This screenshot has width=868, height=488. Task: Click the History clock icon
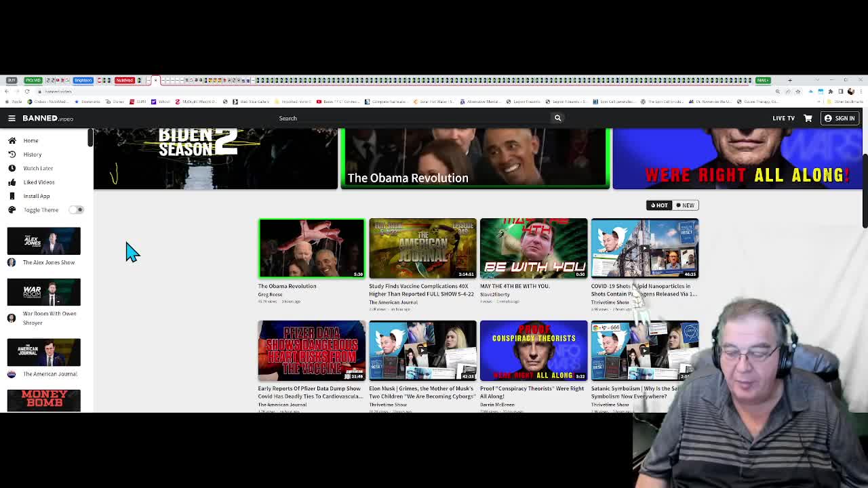pyautogui.click(x=12, y=155)
